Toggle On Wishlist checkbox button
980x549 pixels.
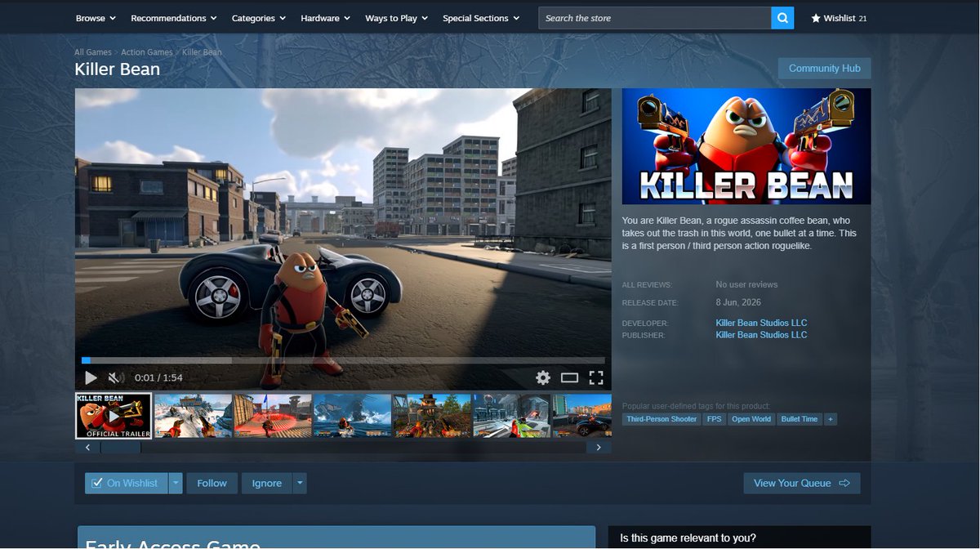[126, 483]
